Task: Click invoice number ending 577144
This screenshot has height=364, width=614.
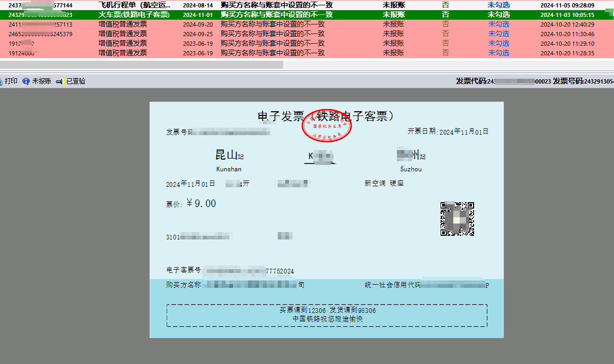Action: pos(40,5)
